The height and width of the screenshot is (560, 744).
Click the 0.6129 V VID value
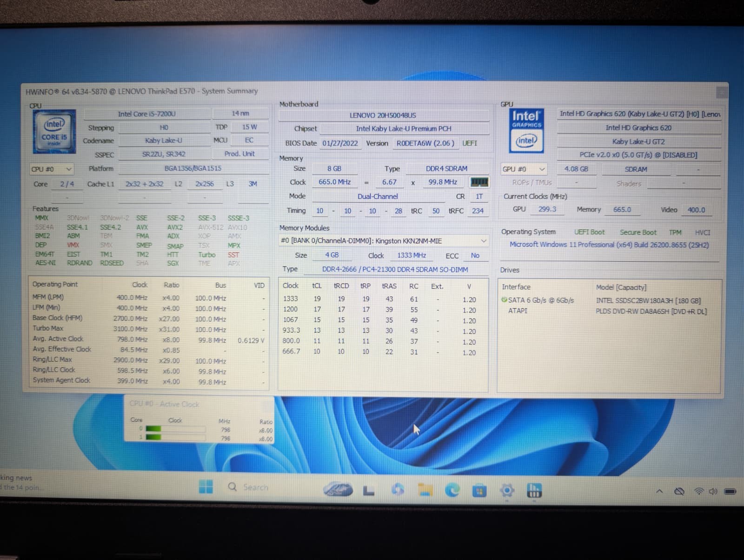pyautogui.click(x=251, y=340)
